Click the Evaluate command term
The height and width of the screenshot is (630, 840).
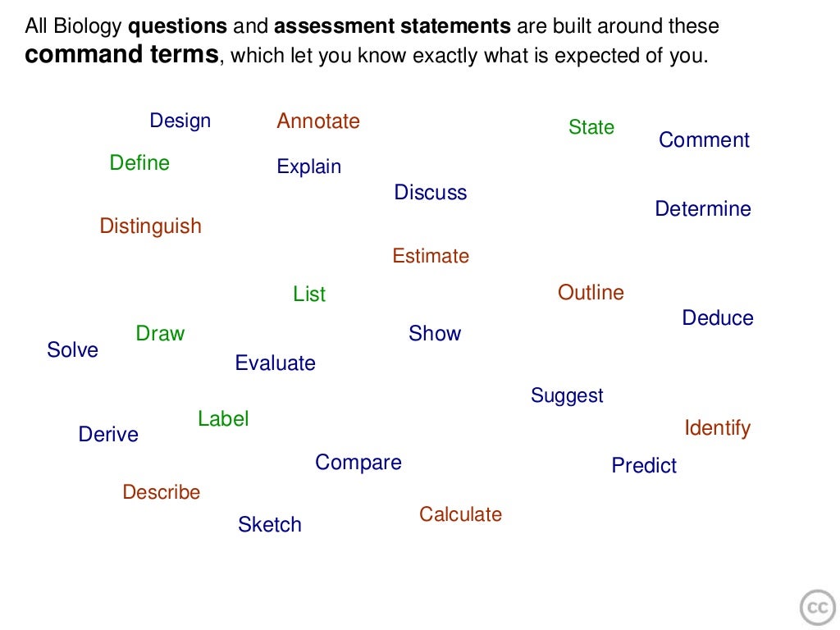[x=276, y=363]
